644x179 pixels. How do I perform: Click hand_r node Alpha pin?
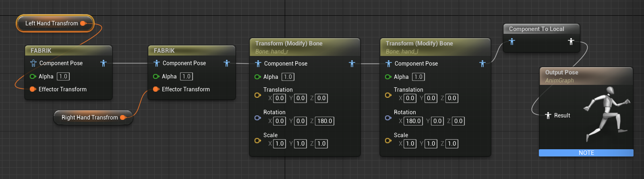tap(257, 77)
